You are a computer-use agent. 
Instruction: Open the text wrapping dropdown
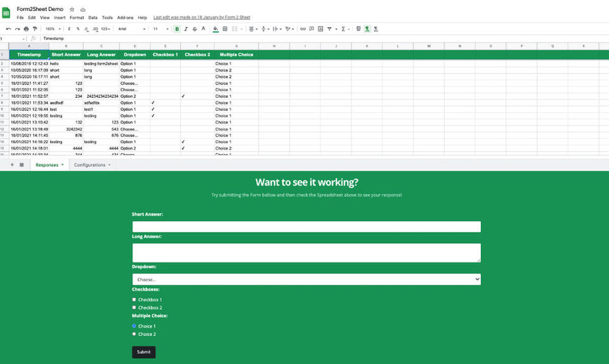click(x=277, y=29)
